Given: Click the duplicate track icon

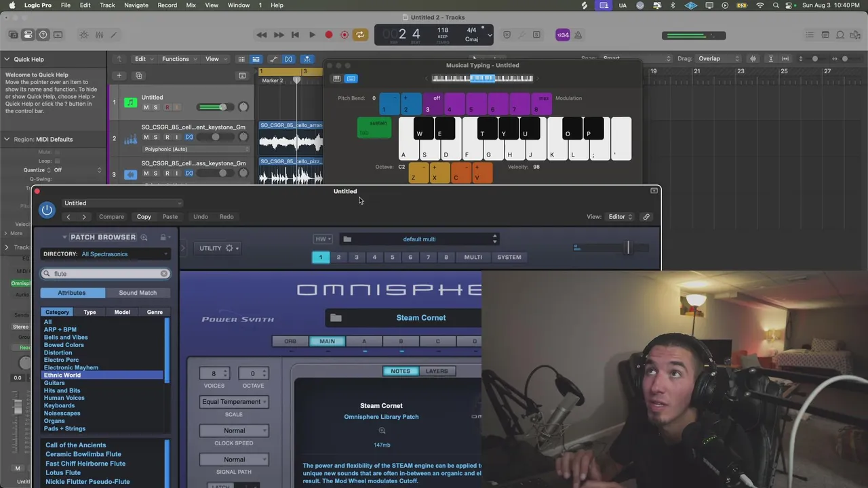Looking at the screenshot, I should pos(138,75).
